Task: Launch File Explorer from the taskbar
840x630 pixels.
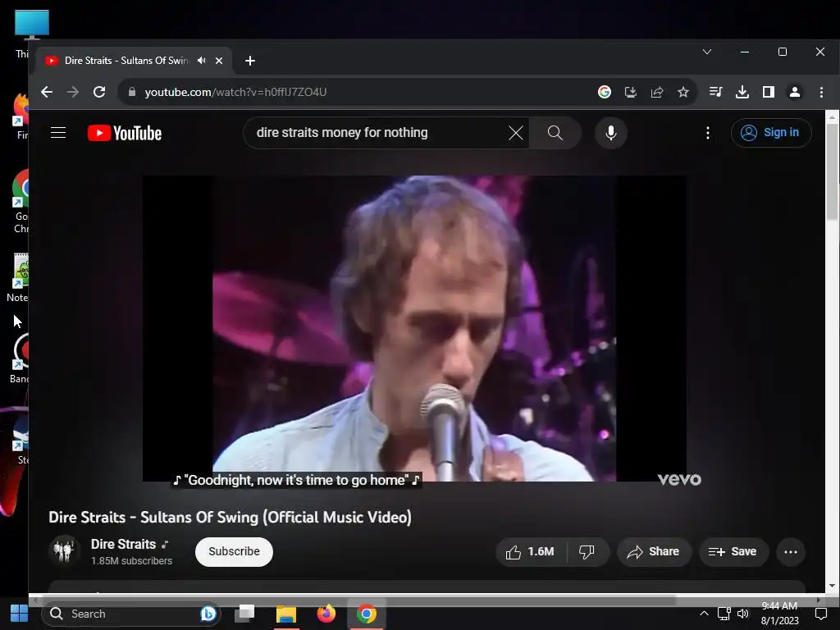Action: click(x=286, y=614)
